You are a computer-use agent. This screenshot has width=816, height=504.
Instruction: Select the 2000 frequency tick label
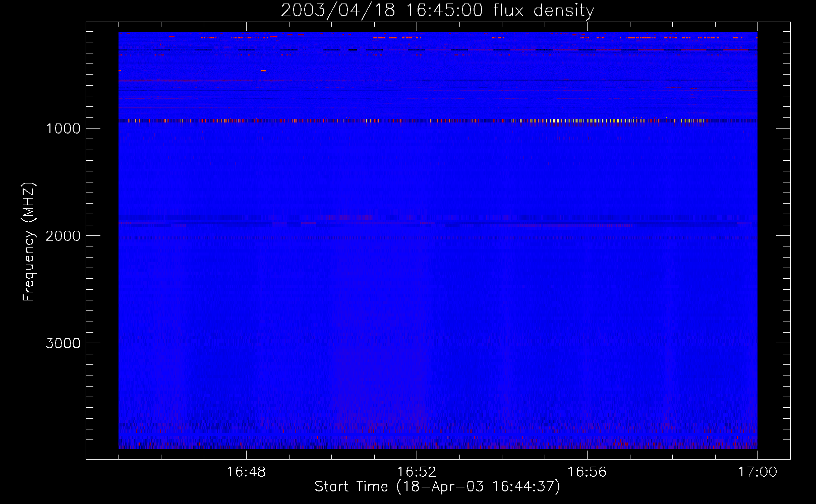tap(63, 236)
